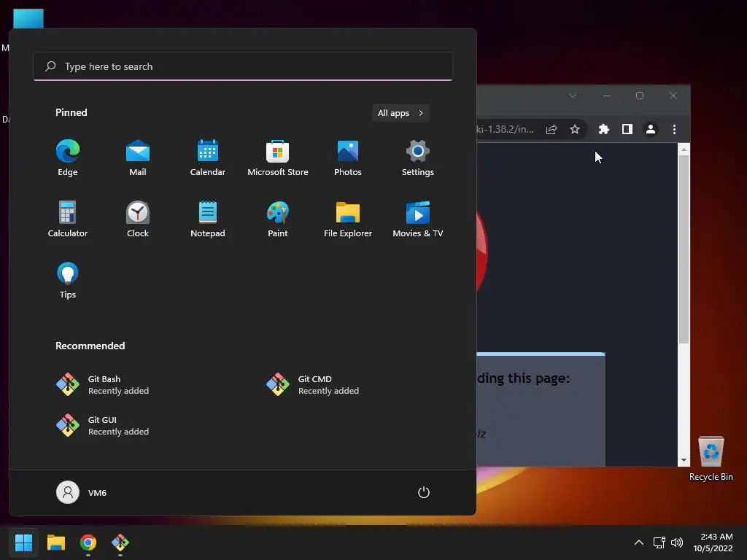
Task: Open the volume control in tray
Action: (x=676, y=542)
